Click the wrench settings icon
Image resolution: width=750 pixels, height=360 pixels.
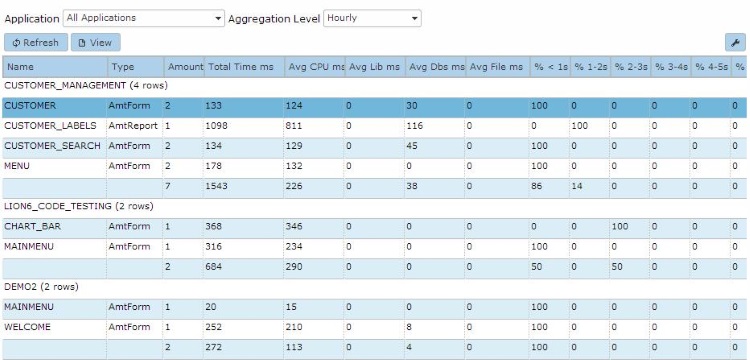click(x=735, y=43)
